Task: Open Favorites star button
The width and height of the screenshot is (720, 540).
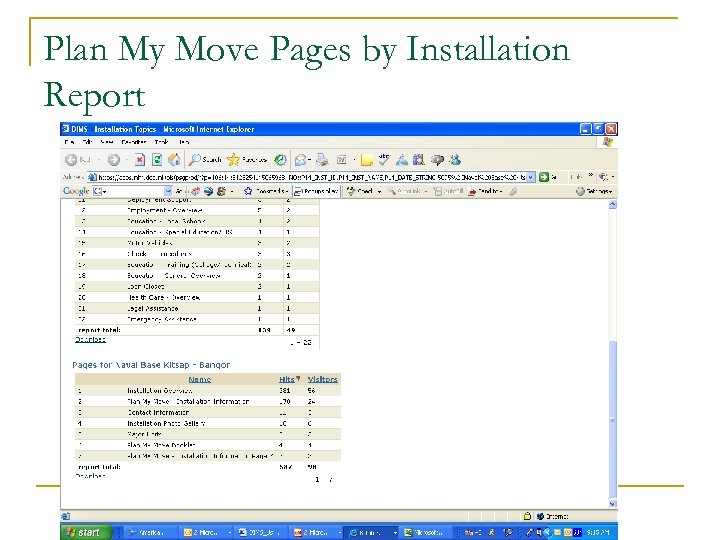Action: coord(248,160)
